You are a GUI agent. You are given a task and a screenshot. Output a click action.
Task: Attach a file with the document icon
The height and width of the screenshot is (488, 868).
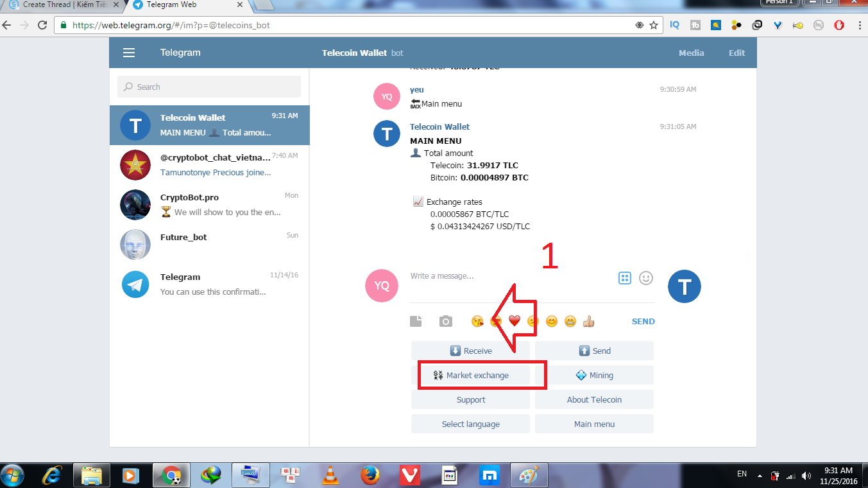[x=416, y=321]
